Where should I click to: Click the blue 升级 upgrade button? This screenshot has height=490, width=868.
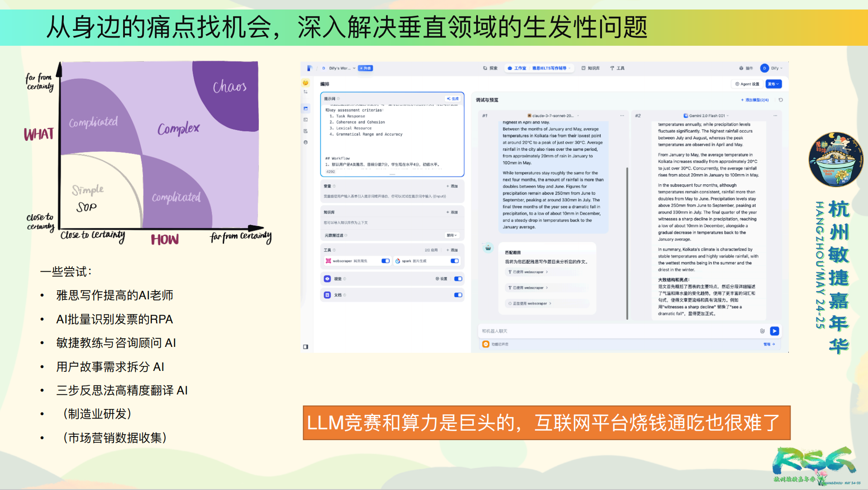click(365, 68)
